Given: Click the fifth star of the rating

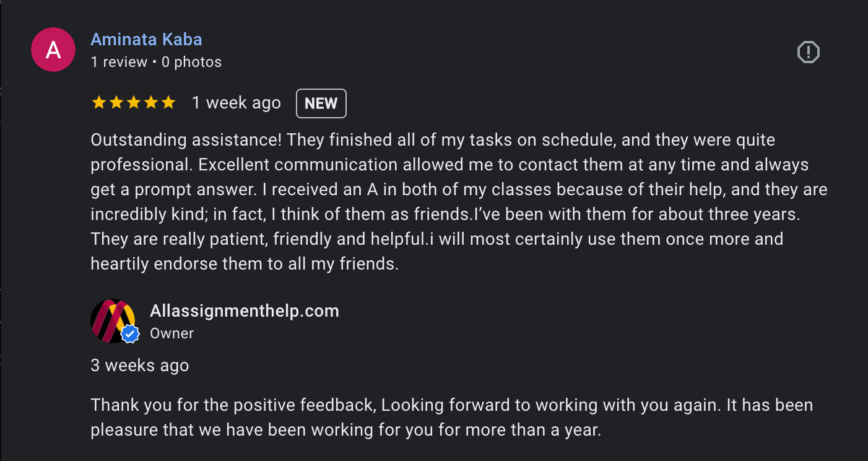Looking at the screenshot, I should (x=168, y=102).
